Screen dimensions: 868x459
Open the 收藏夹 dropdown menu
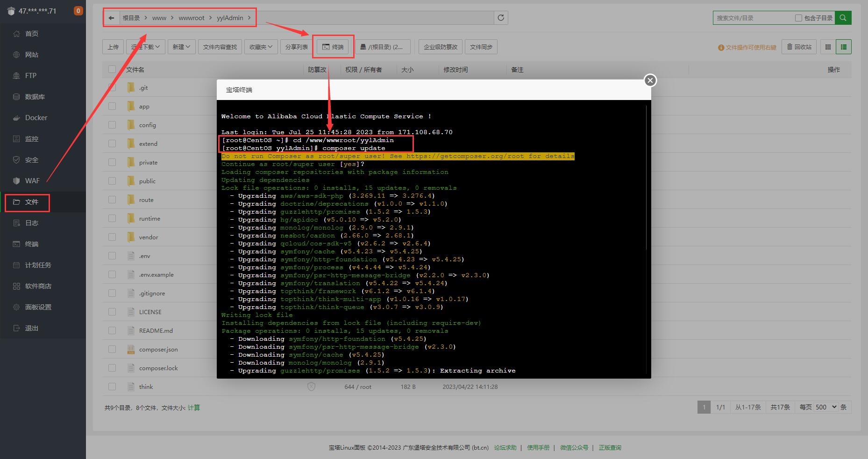click(261, 47)
